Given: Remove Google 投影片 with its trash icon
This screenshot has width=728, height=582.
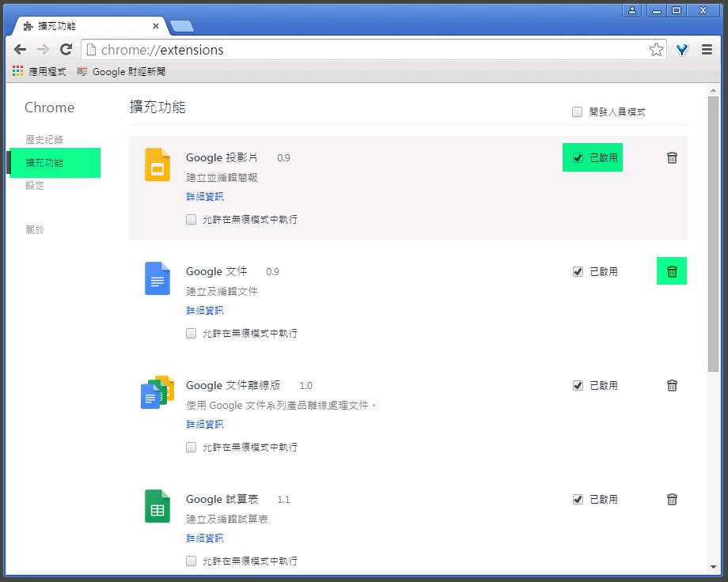Looking at the screenshot, I should (x=672, y=158).
